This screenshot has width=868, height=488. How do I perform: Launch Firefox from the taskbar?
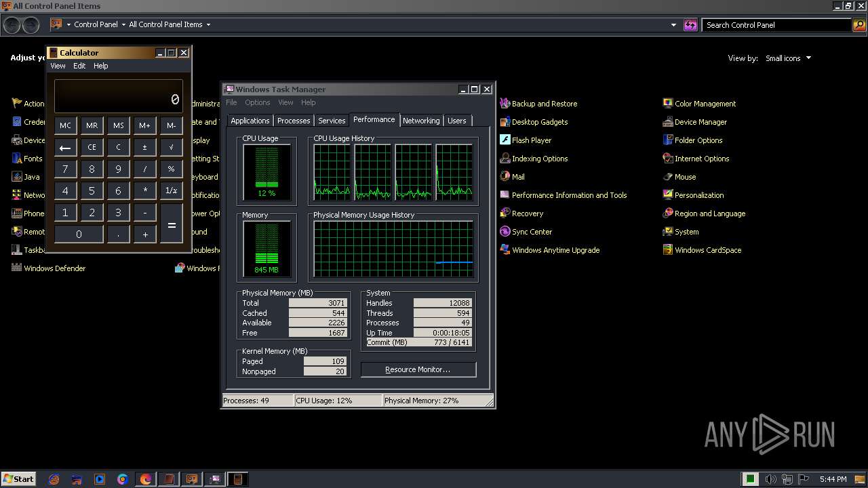click(146, 479)
